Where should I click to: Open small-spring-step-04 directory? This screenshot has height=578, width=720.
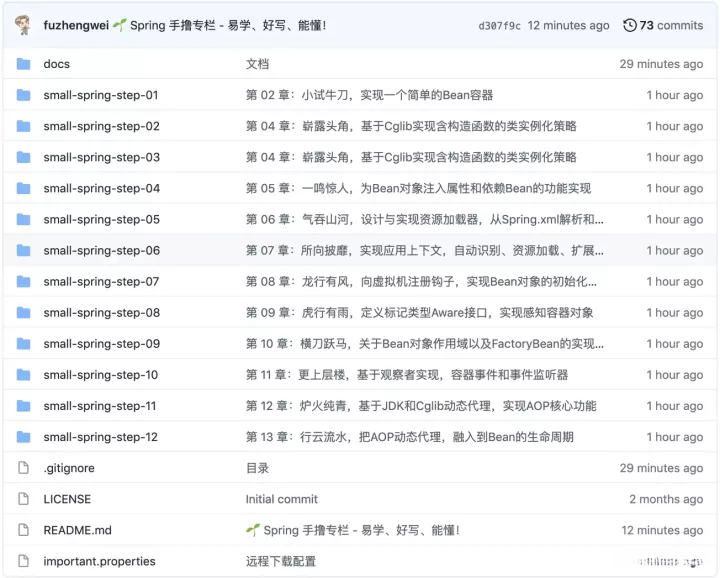(x=101, y=188)
